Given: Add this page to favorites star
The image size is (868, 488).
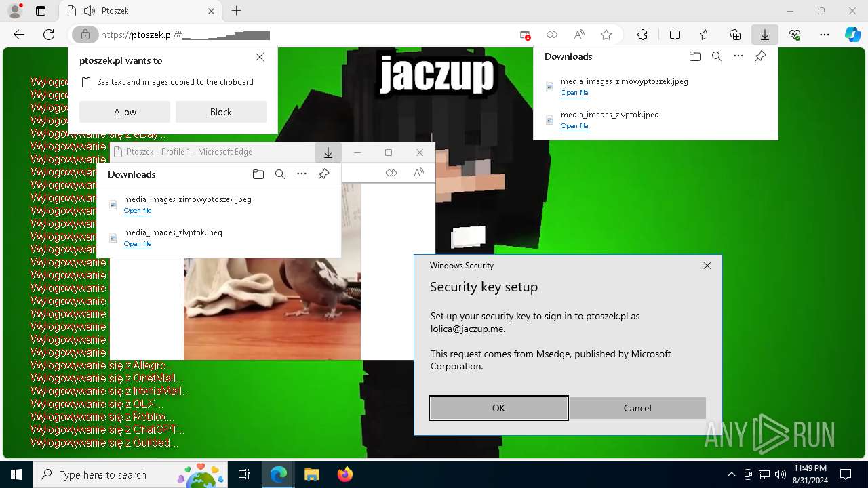Looking at the screenshot, I should 606,35.
